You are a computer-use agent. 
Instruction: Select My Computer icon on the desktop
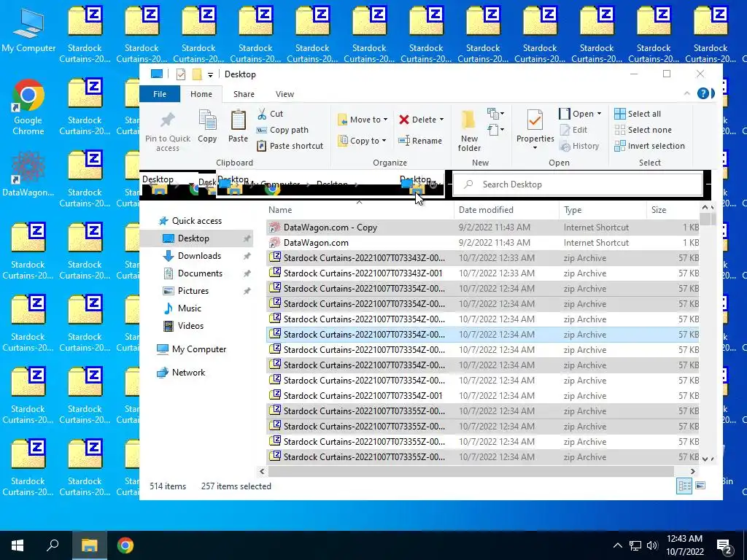click(28, 31)
